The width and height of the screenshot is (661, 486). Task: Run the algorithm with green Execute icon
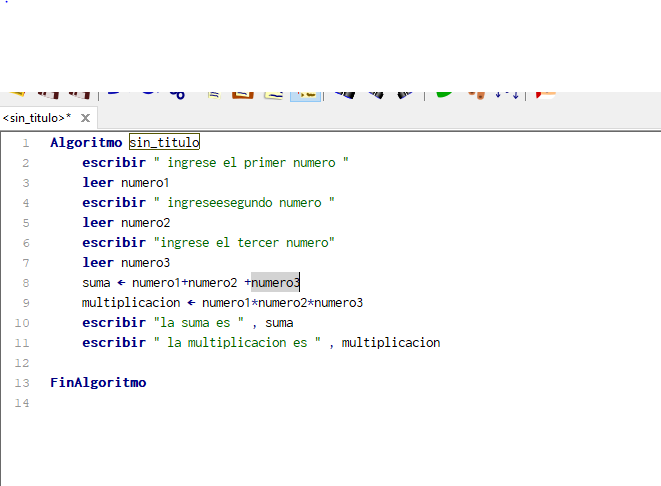tap(443, 93)
